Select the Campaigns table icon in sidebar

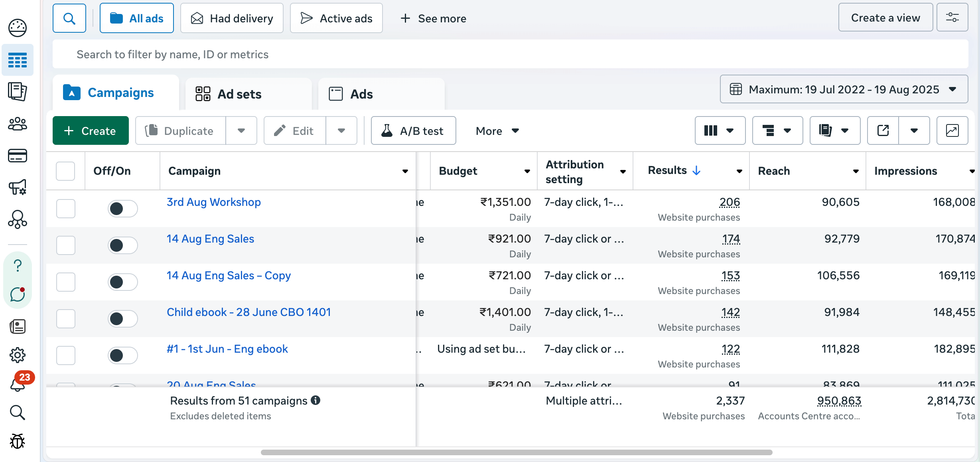[18, 60]
